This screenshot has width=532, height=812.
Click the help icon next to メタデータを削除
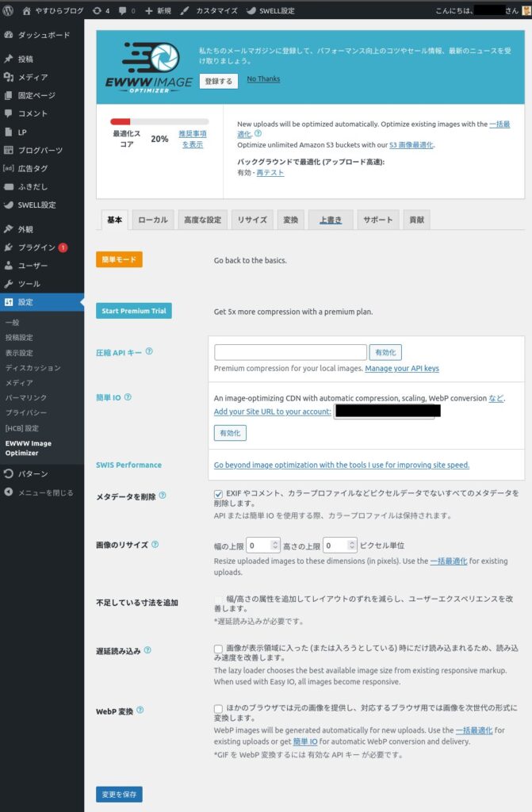tap(163, 496)
